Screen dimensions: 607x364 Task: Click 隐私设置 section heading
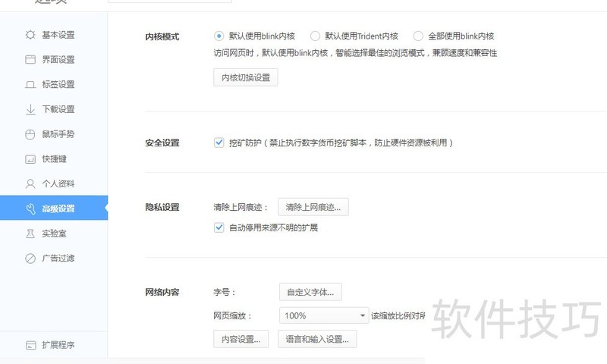(x=162, y=207)
